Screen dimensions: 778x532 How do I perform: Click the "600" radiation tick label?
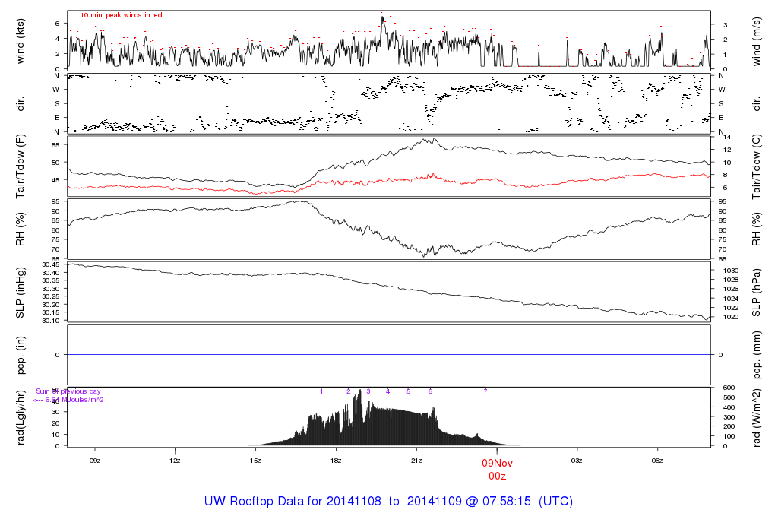(x=729, y=388)
